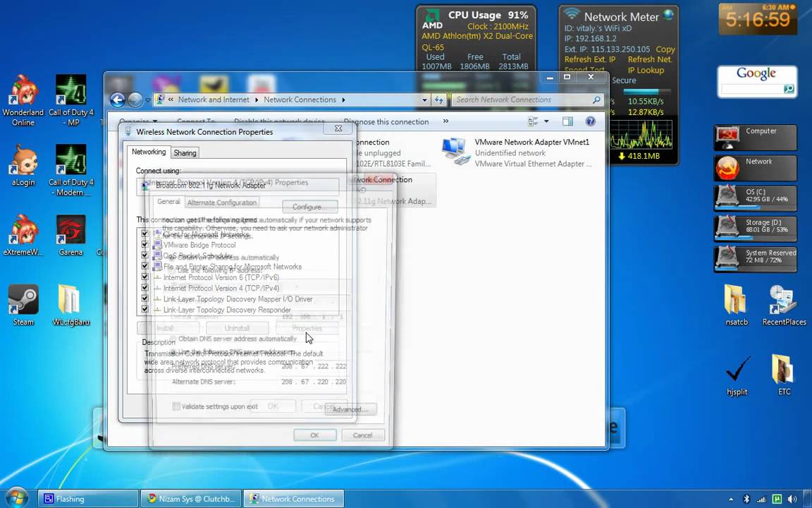This screenshot has width=812, height=508.
Task: Uncheck Internet Protocol Version 6 (TCP/IPv6)
Action: 144,277
